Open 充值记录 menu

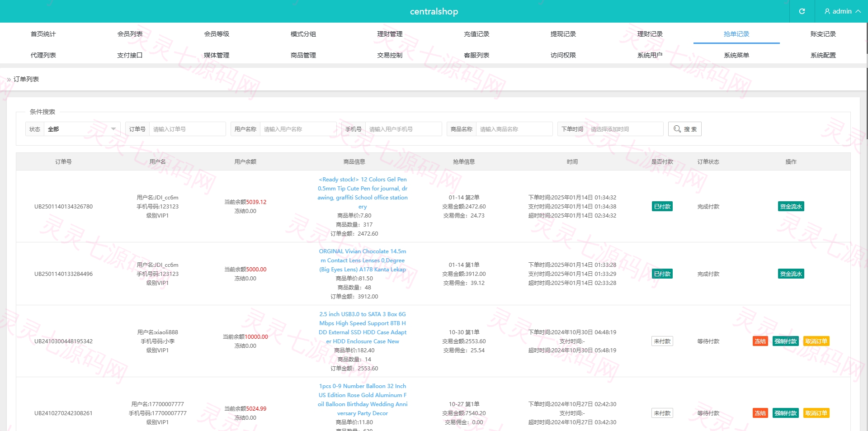tap(476, 34)
